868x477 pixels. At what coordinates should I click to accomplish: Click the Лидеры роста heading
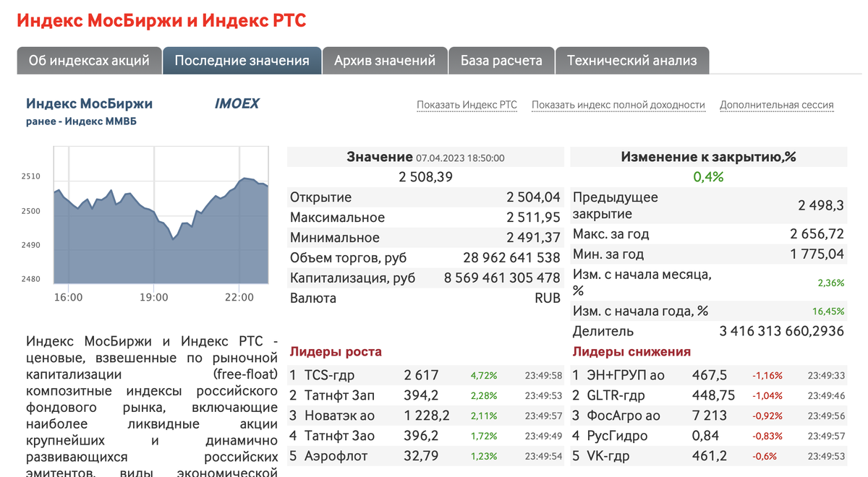[x=336, y=352]
